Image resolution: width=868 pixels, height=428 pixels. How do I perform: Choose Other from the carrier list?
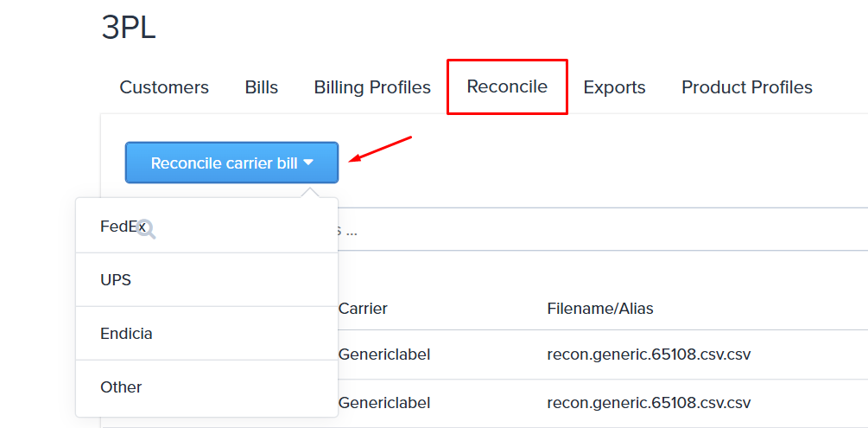(x=121, y=387)
